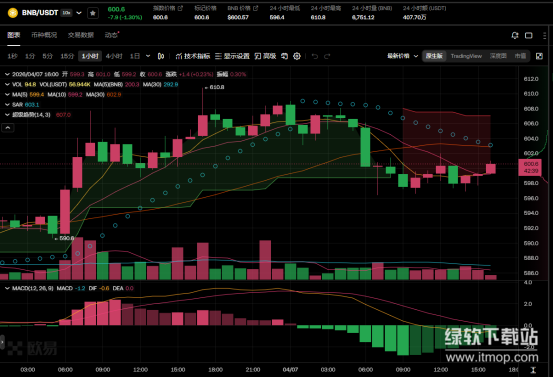Open the candlestick chart style icon
The image size is (553, 377).
(x=161, y=56)
